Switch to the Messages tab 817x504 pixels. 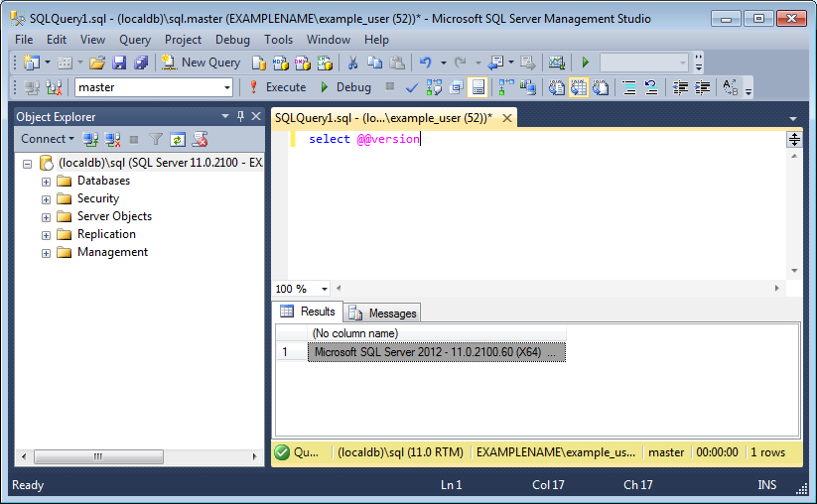[382, 313]
